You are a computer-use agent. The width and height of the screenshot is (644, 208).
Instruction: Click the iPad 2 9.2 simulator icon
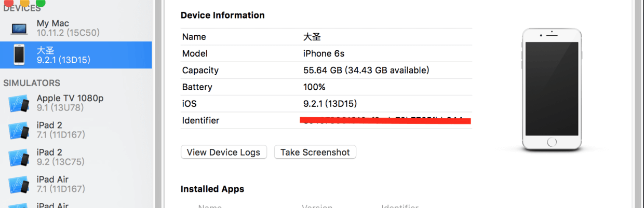click(19, 157)
